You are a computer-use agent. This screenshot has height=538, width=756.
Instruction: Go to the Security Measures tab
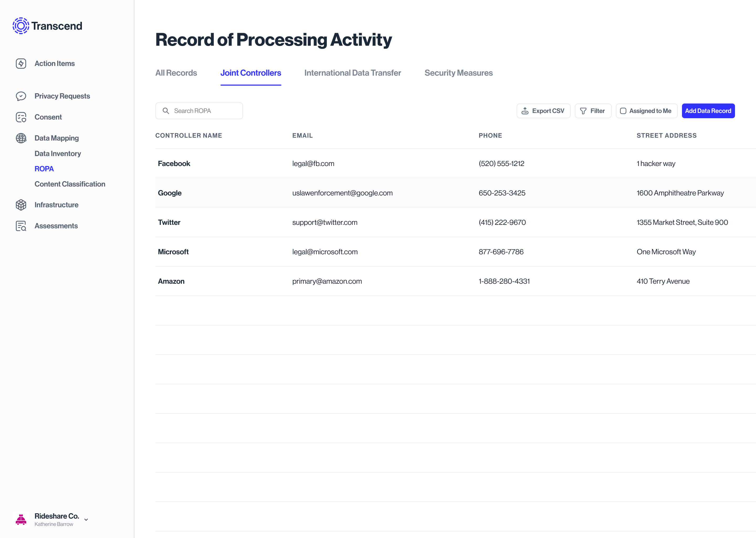[458, 73]
